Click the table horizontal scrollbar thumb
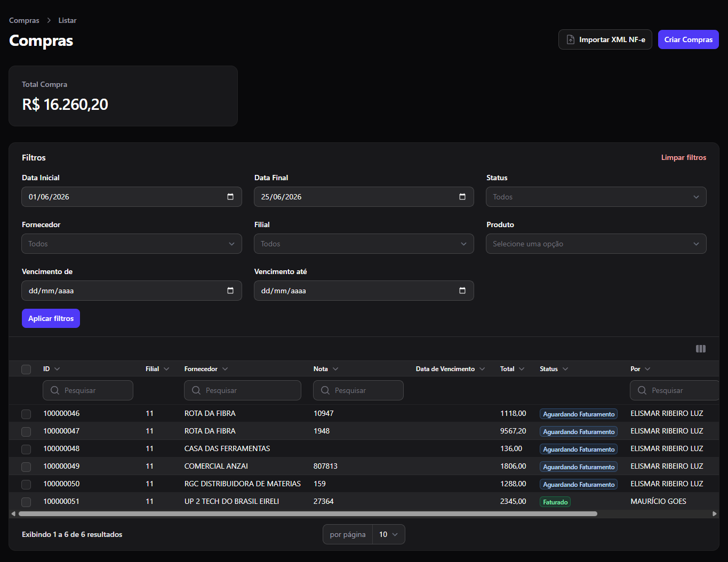Screen dimensions: 728x562 (308, 514)
